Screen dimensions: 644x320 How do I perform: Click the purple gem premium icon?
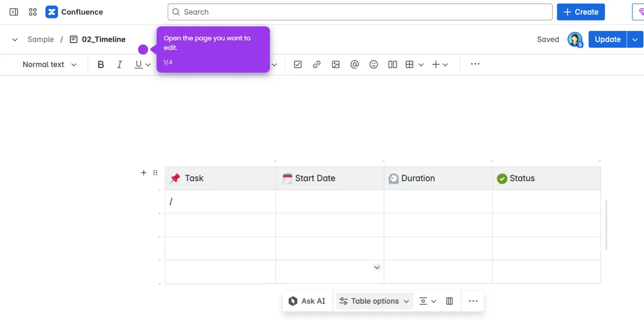[640, 12]
